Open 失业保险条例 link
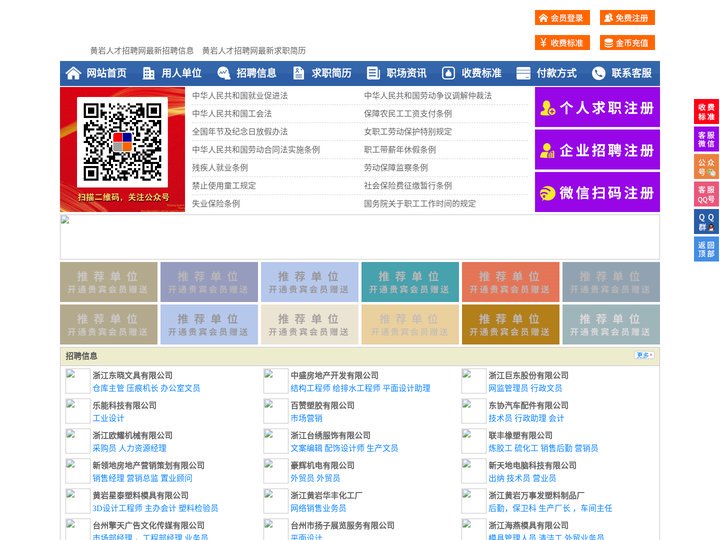720x540 pixels. (216, 203)
